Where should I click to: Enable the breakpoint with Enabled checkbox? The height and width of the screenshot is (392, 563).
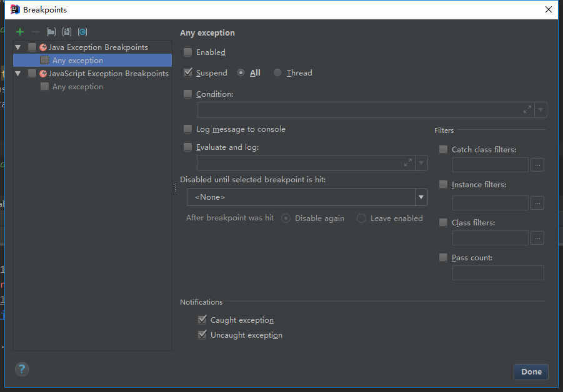188,52
